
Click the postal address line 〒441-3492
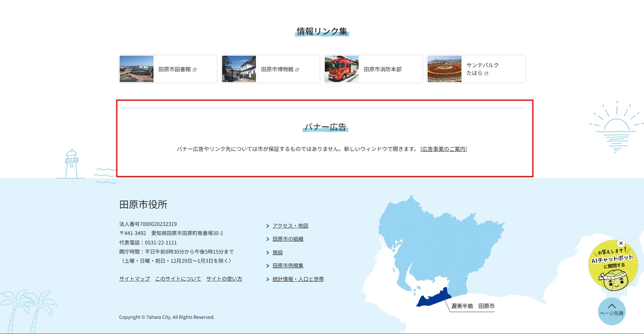click(x=171, y=233)
